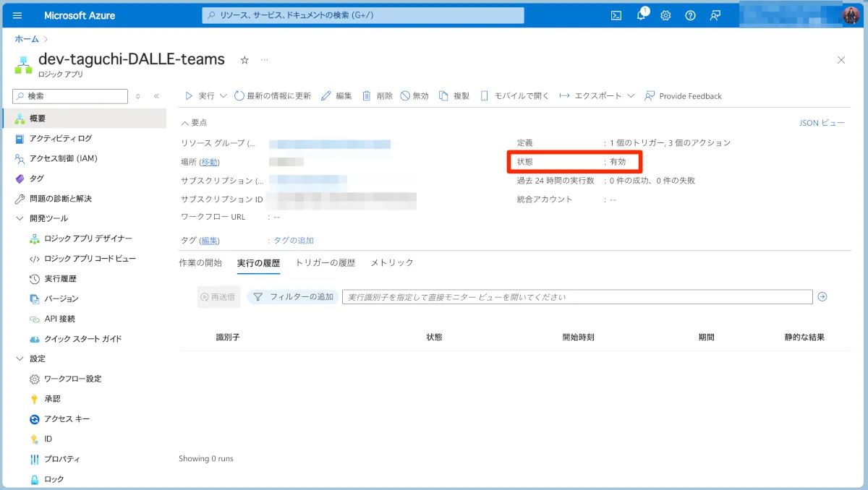
Task: Click the 削除 trash toolbar button
Action: click(x=377, y=95)
